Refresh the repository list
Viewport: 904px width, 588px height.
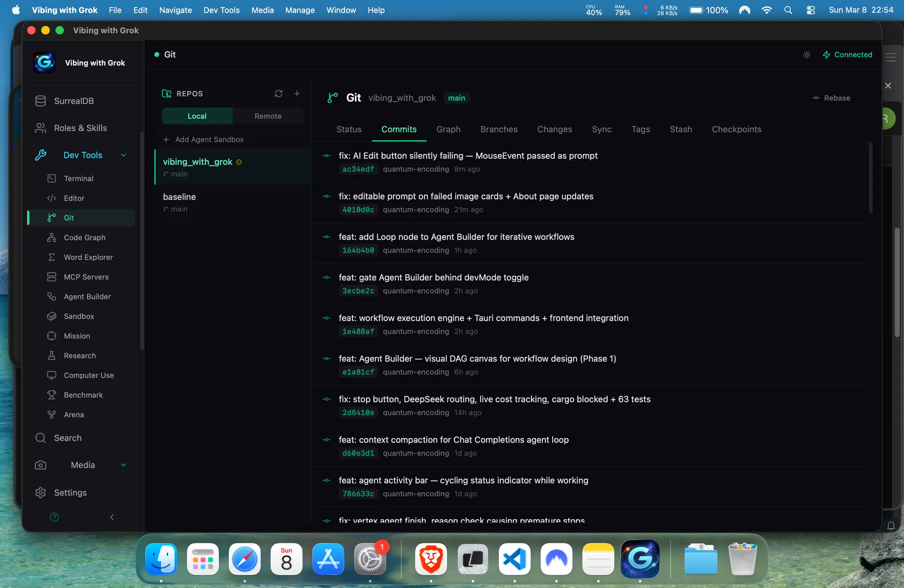(x=278, y=94)
